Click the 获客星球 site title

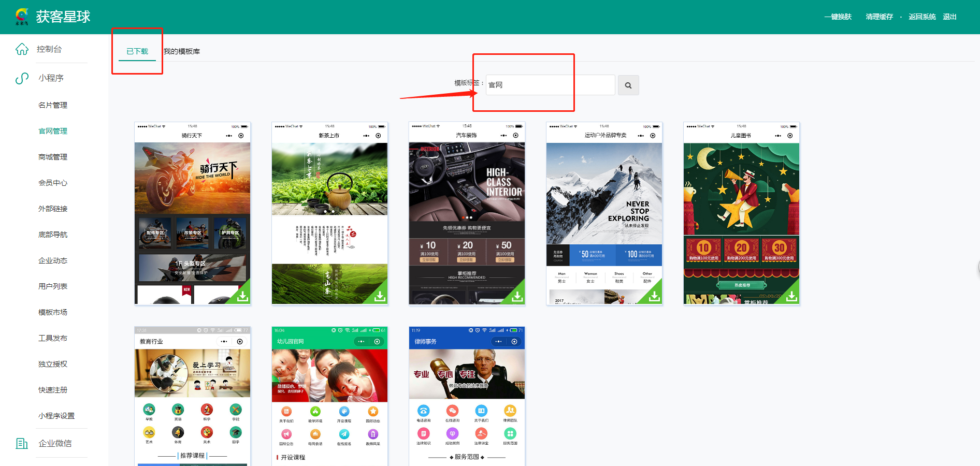point(63,17)
